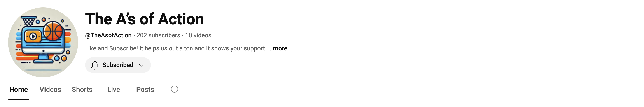
Task: View the Posts tab
Action: tap(145, 90)
